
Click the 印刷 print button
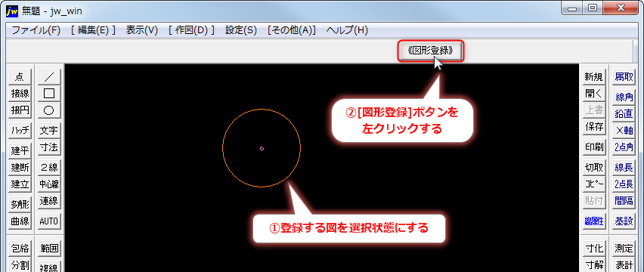pyautogui.click(x=594, y=147)
